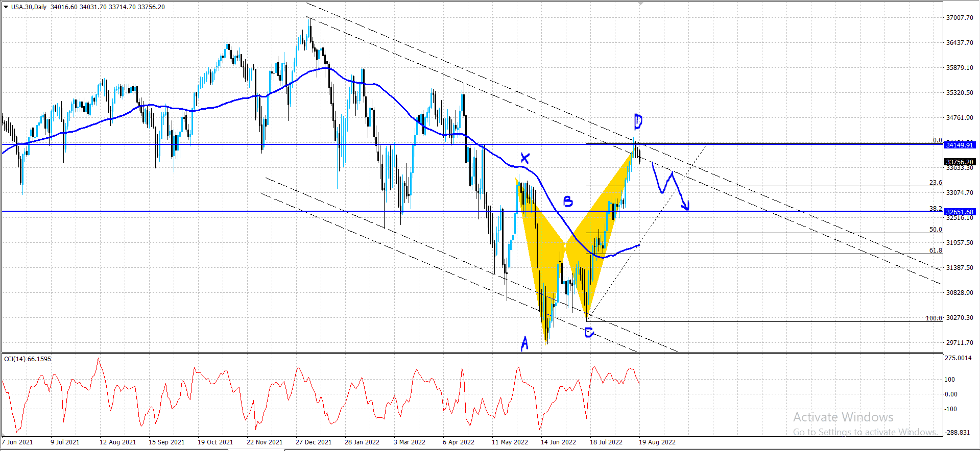
Task: Select the Fibonacci 100.0 level label
Action: (934, 318)
